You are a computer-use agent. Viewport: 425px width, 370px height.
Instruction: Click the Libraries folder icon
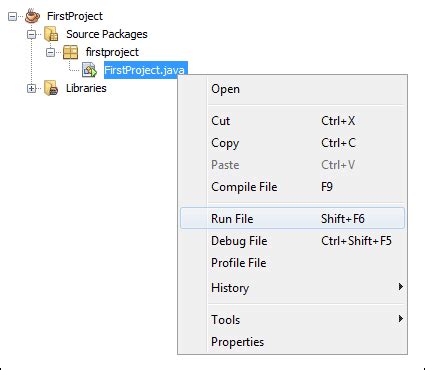pos(51,88)
